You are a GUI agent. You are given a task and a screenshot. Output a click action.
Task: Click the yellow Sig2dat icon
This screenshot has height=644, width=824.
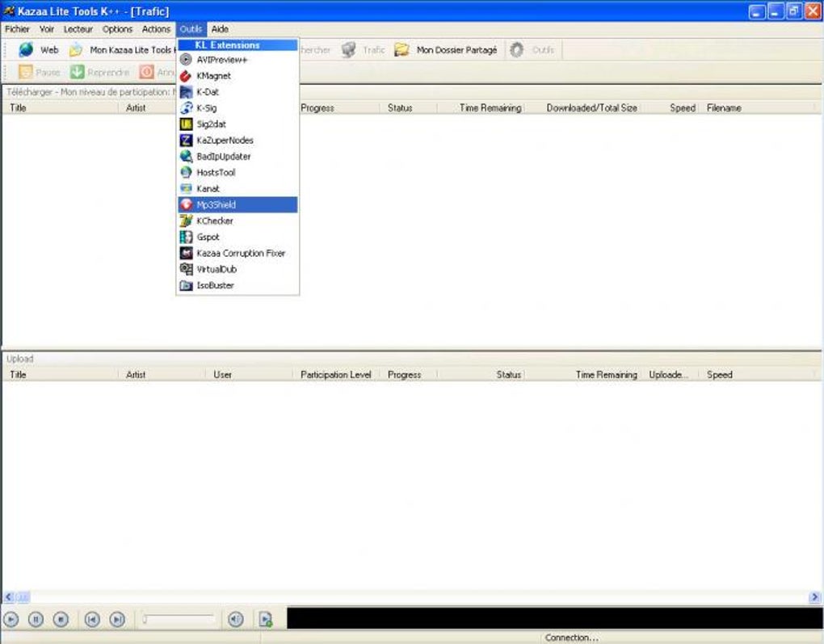pyautogui.click(x=186, y=124)
